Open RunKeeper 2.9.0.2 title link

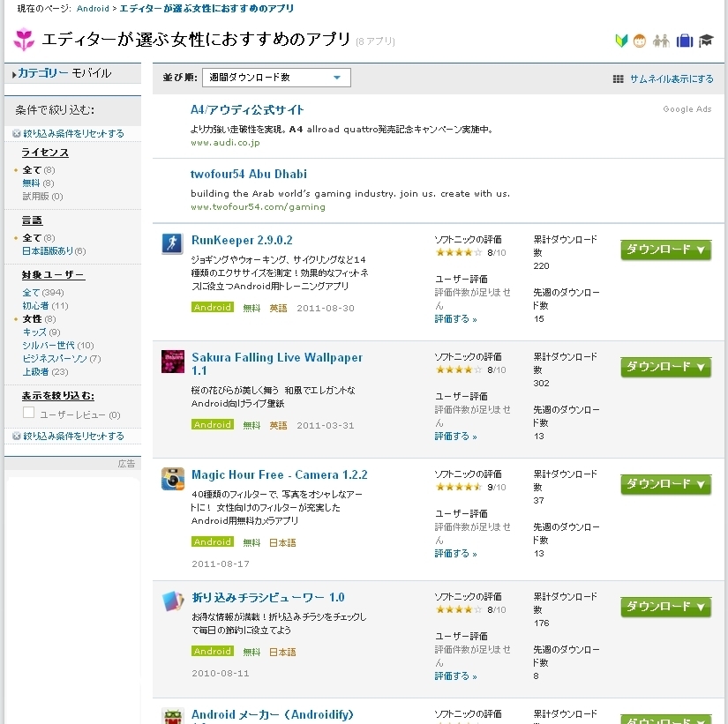(242, 240)
